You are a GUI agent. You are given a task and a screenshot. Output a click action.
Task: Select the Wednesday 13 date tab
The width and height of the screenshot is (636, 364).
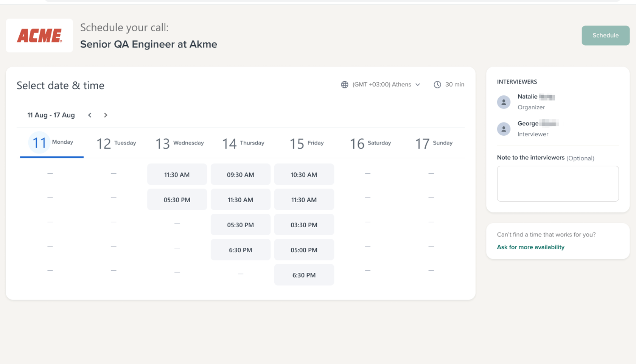pos(179,143)
